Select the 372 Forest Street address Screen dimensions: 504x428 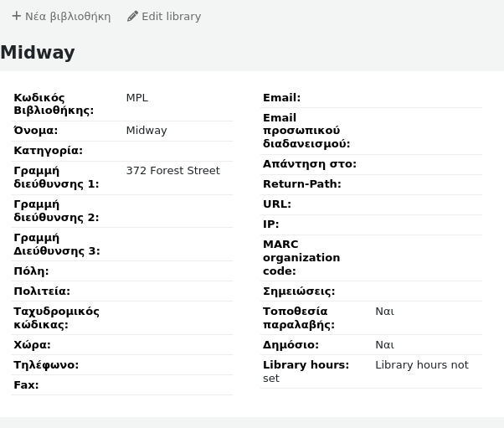172,171
